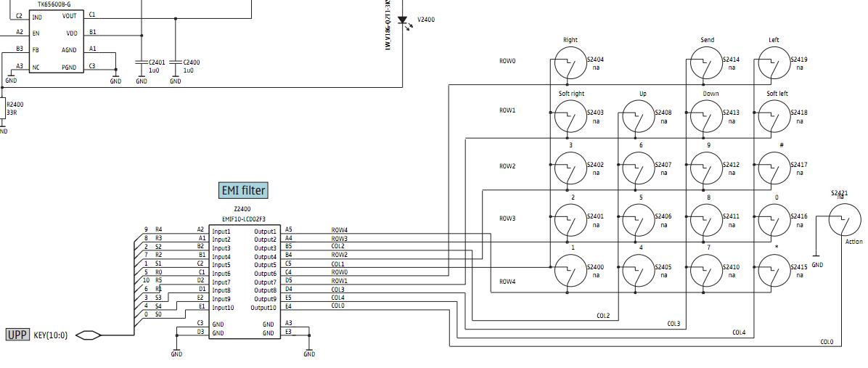
Task: Click Input1 pin name on Z2400
Action: click(221, 232)
